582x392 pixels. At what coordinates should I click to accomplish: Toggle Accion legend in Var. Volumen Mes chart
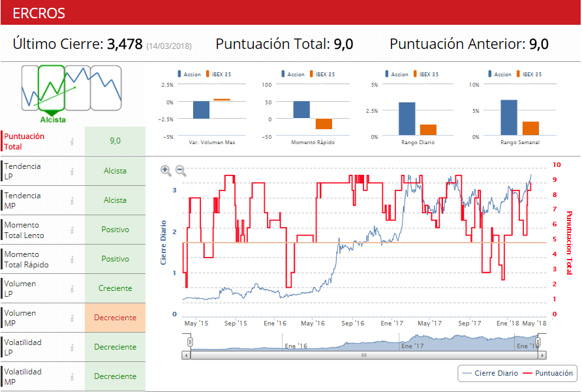[x=189, y=74]
